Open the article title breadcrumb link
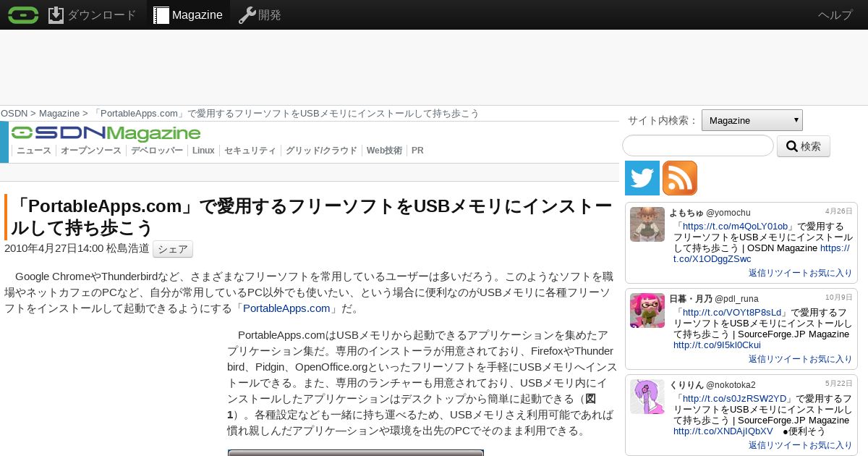 click(x=285, y=114)
